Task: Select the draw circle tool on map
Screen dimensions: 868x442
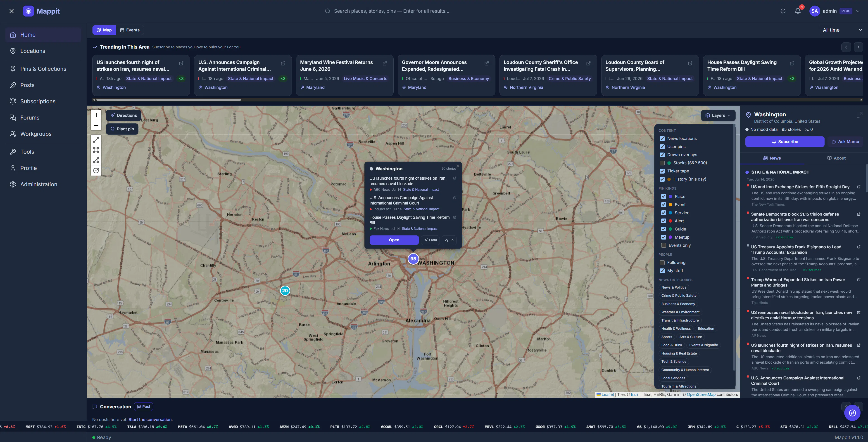Action: click(96, 171)
